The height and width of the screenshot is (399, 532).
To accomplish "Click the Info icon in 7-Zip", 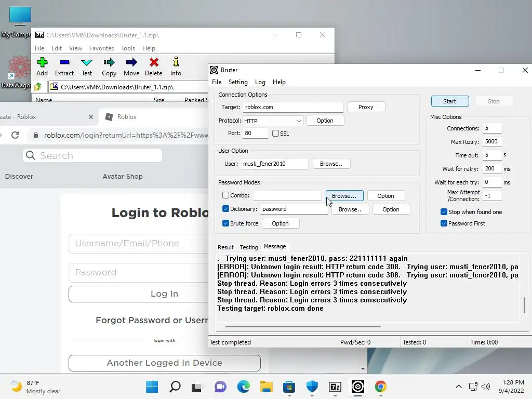I will pos(176,66).
